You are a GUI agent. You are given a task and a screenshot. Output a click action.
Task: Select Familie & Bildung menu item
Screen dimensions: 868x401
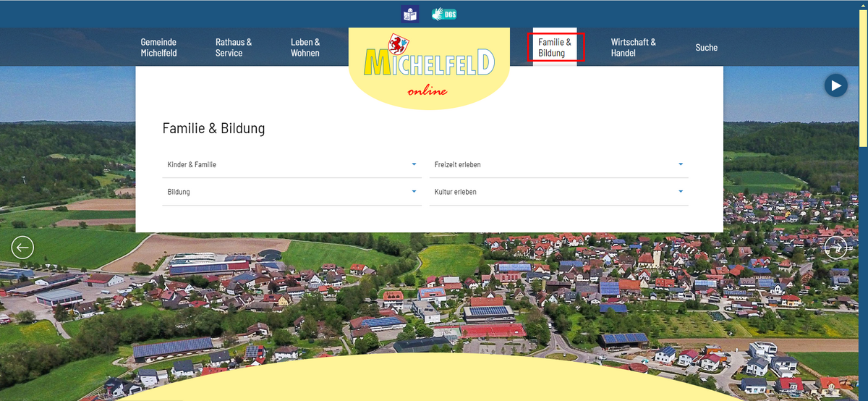tap(555, 48)
